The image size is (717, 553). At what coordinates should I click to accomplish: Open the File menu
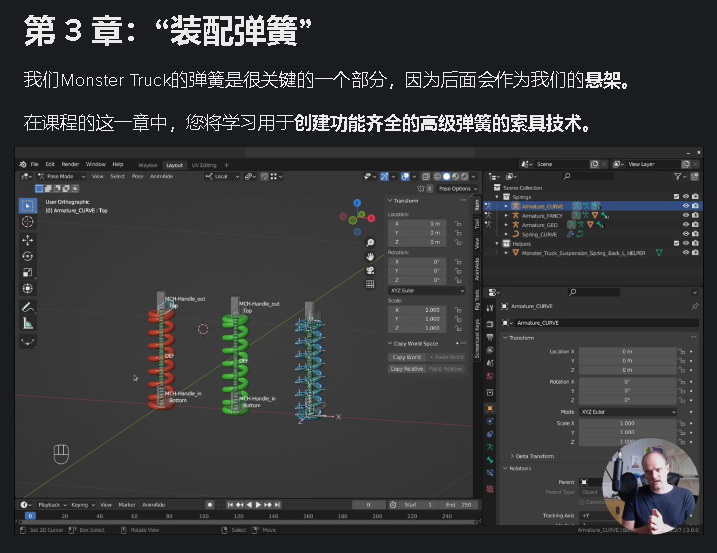point(35,164)
